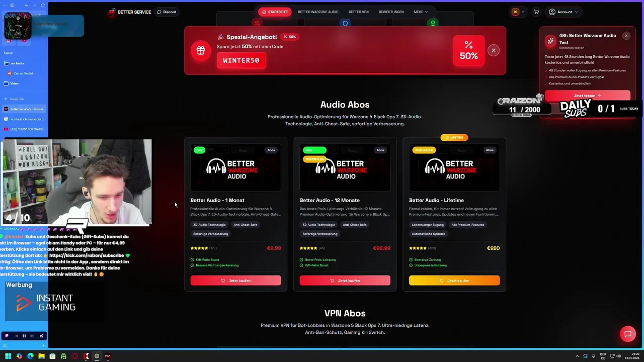Open the DE language selector dropdown
Image resolution: width=644 pixels, height=362 pixels.
(518, 12)
